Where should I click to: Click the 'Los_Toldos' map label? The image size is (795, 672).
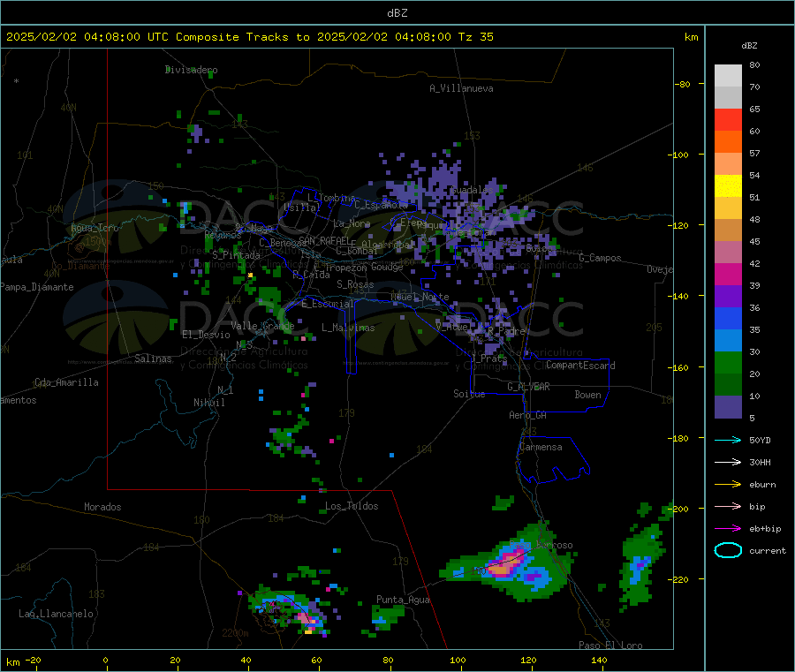pyautogui.click(x=352, y=506)
